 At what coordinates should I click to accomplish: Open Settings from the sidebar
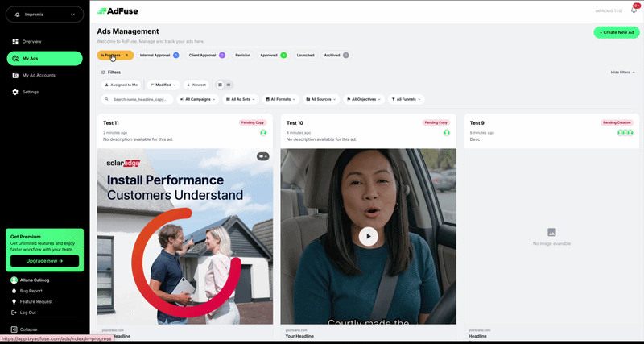pos(30,92)
